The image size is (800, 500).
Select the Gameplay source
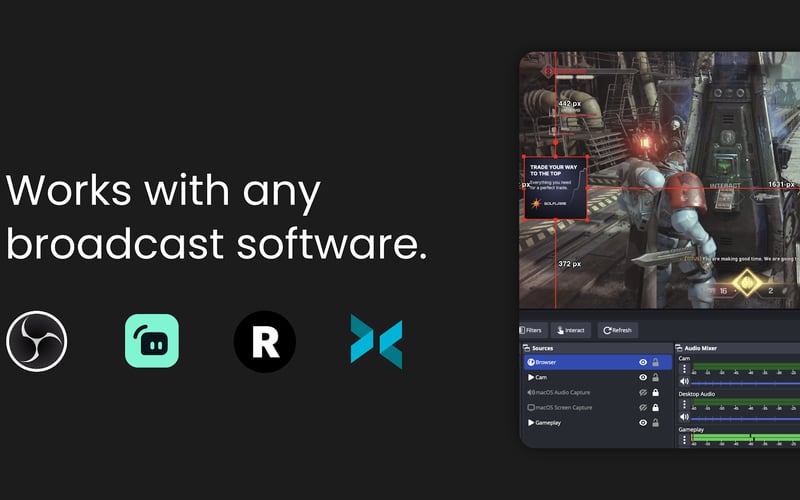(598, 422)
